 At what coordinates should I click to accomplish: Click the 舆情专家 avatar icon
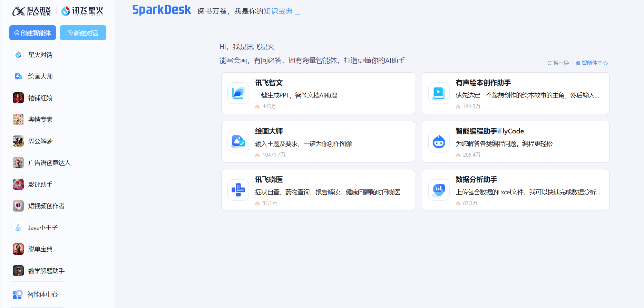(x=18, y=119)
